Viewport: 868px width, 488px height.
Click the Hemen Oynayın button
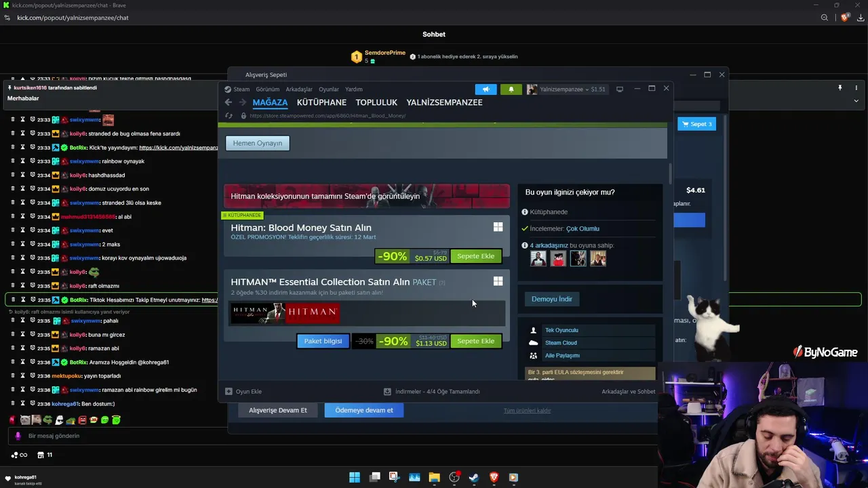pyautogui.click(x=258, y=143)
